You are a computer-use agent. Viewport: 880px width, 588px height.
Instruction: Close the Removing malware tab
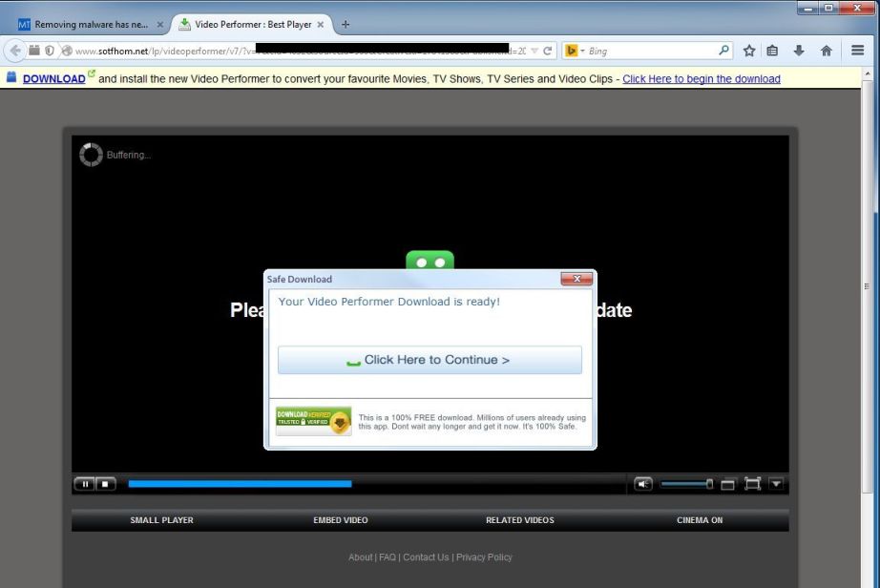point(160,25)
